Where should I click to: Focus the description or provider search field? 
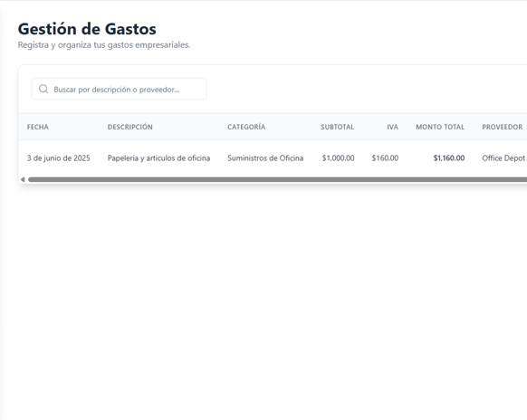[x=119, y=89]
